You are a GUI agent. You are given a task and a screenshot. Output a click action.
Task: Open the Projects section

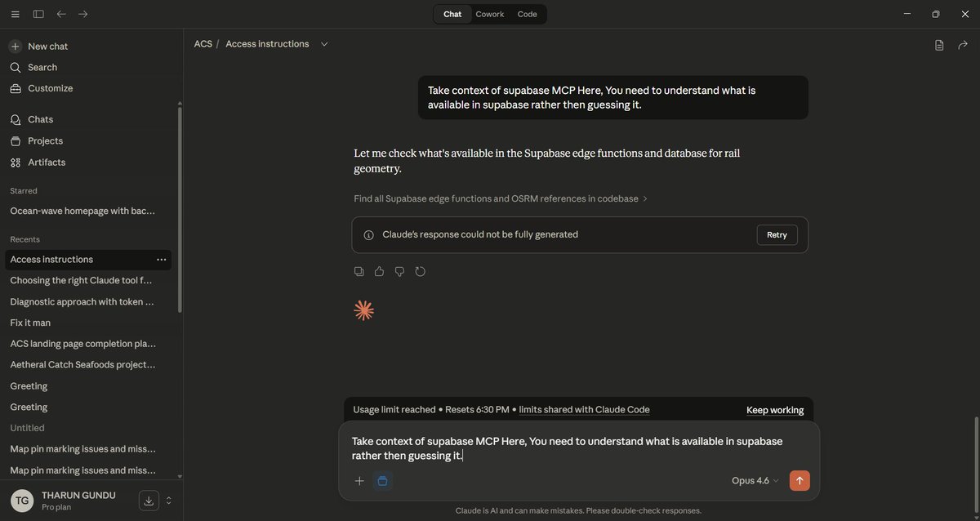point(37,141)
